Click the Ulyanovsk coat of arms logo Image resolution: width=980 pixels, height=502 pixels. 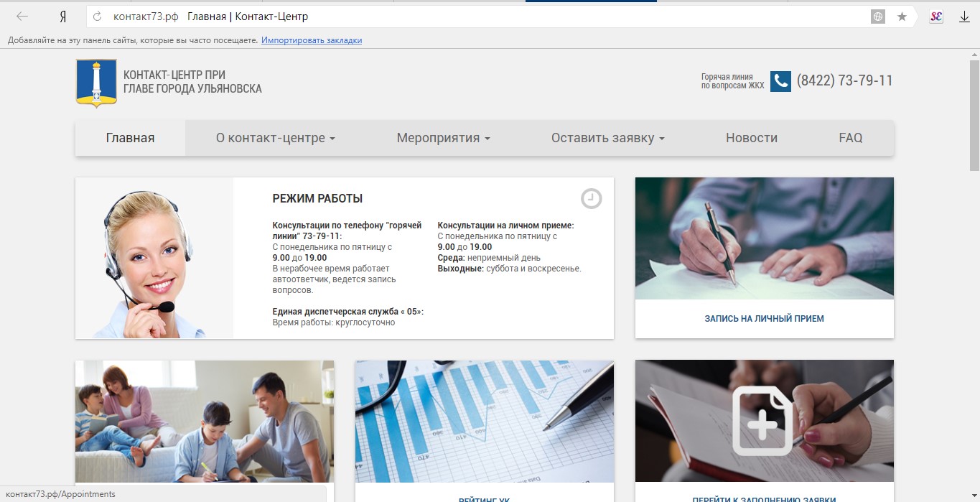pos(96,83)
